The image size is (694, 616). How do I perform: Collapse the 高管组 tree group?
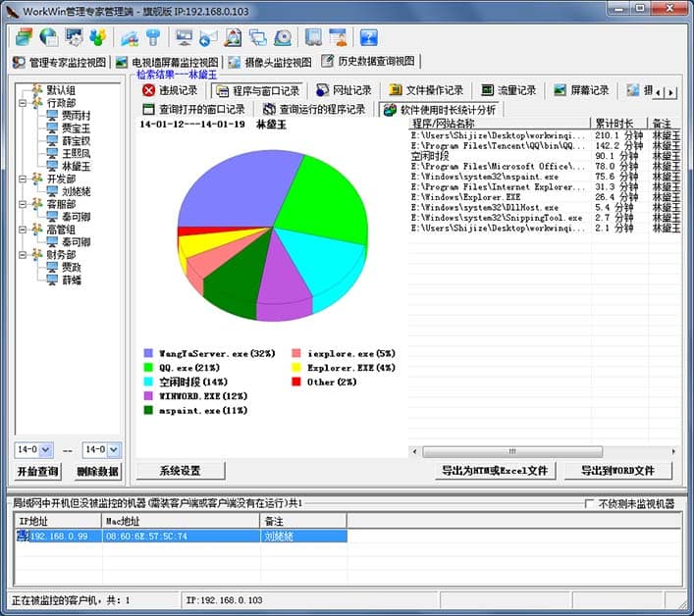(23, 230)
